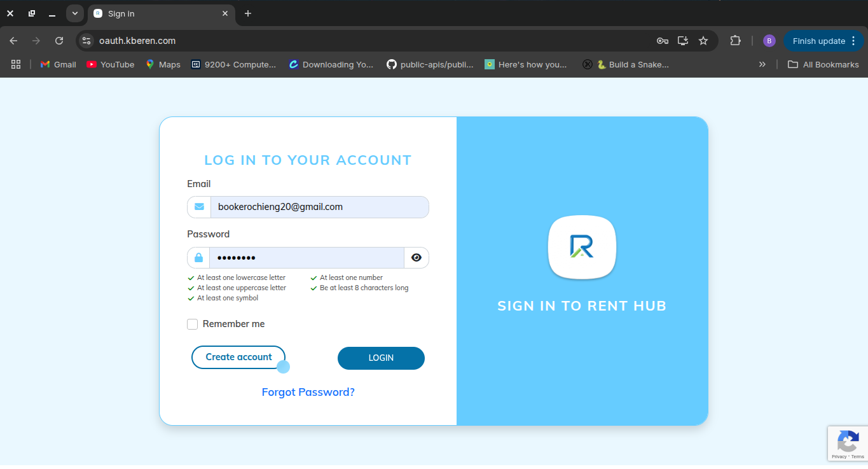
Task: Open All Bookmarks
Action: (823, 64)
